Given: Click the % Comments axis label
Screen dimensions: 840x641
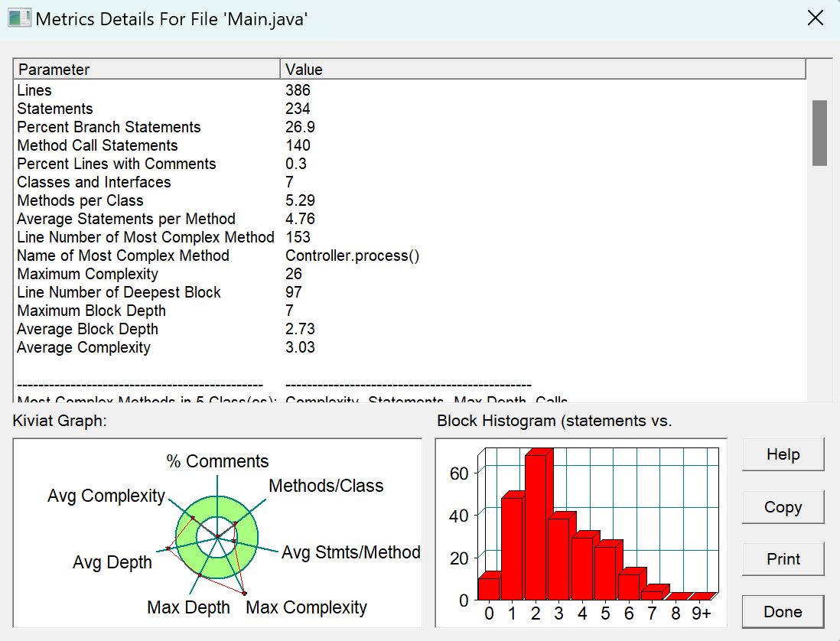Looking at the screenshot, I should click(217, 461).
